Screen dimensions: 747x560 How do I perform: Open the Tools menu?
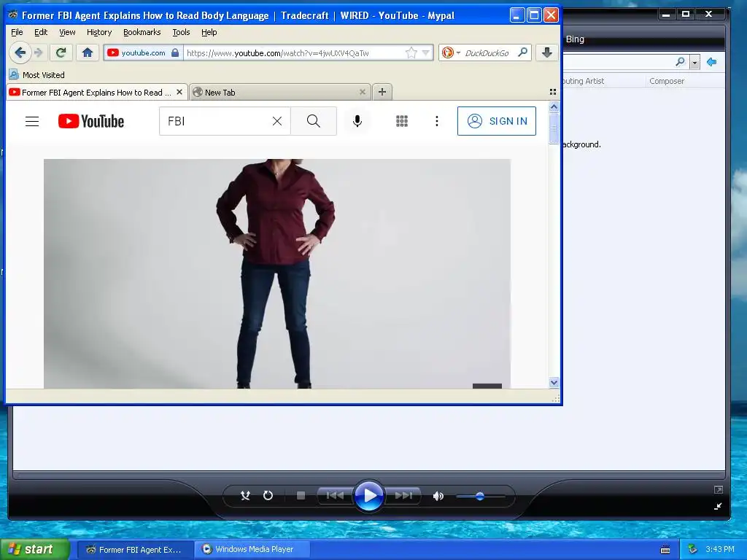tap(181, 32)
